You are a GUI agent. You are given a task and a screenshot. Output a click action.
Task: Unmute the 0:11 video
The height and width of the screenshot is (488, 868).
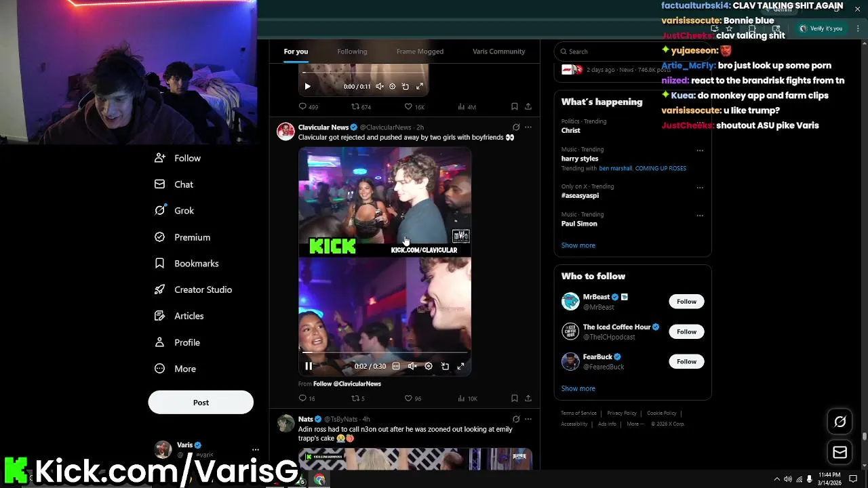(x=380, y=86)
